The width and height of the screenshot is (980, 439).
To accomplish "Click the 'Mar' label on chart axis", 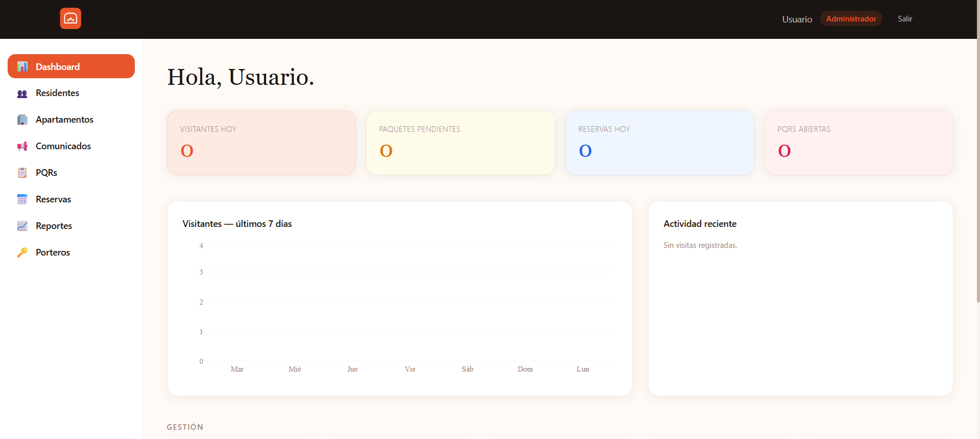I will [x=237, y=369].
